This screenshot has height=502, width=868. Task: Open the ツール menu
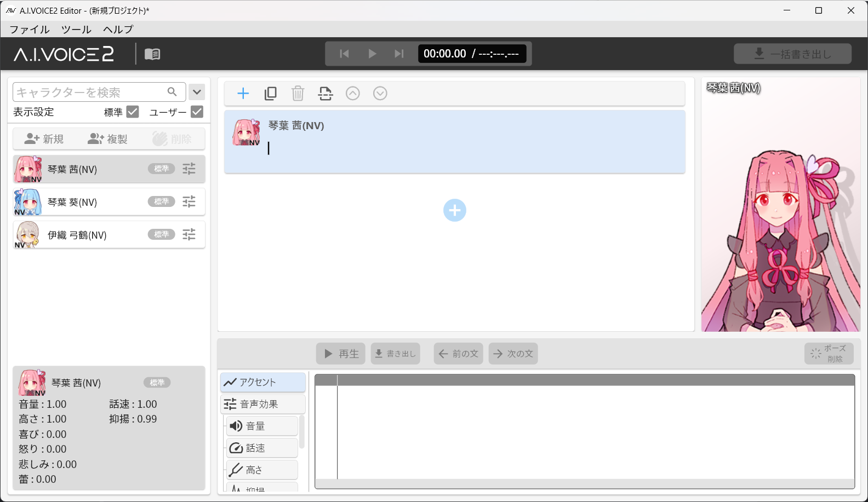pos(76,30)
